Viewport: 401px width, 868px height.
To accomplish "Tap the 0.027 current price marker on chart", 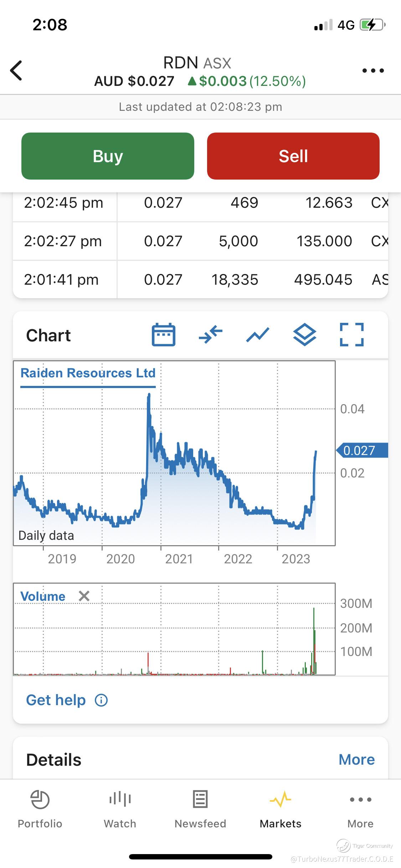I will click(x=362, y=450).
